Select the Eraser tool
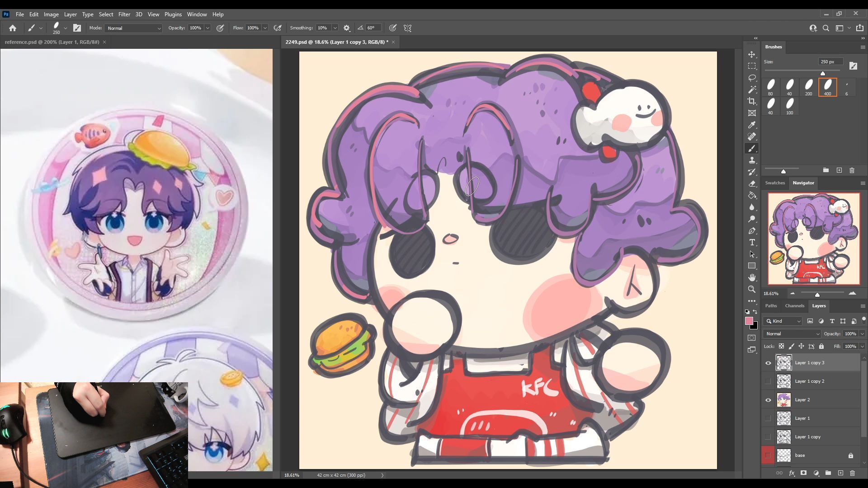 (752, 183)
